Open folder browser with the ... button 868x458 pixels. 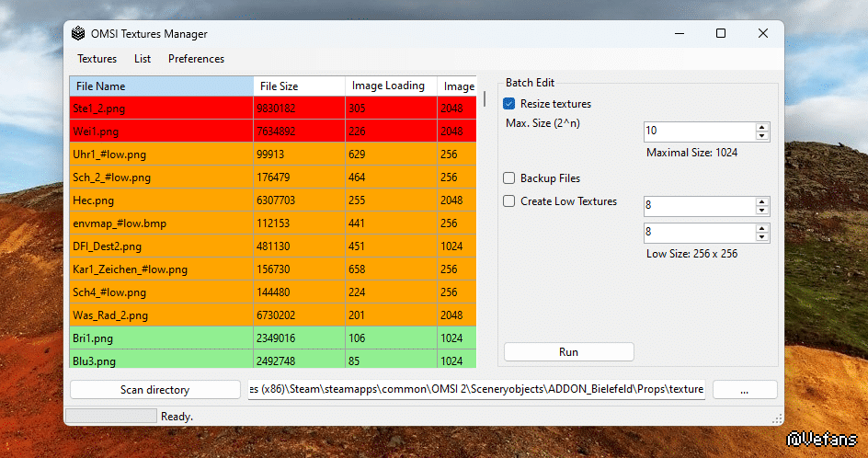(x=744, y=390)
